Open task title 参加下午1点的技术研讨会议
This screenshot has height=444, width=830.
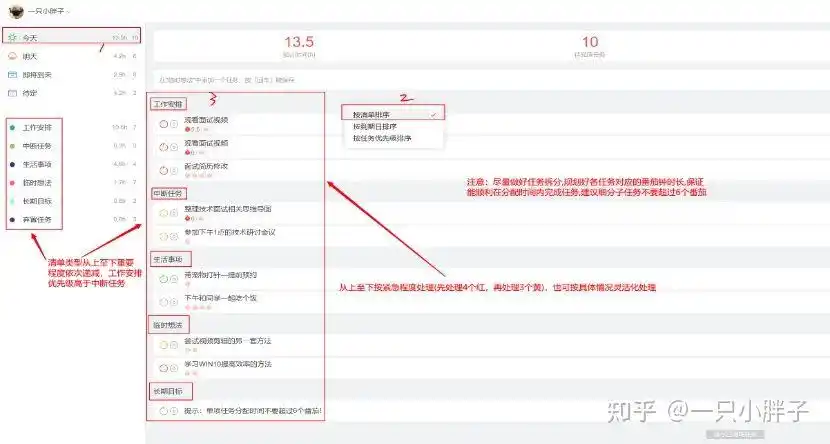(x=230, y=232)
